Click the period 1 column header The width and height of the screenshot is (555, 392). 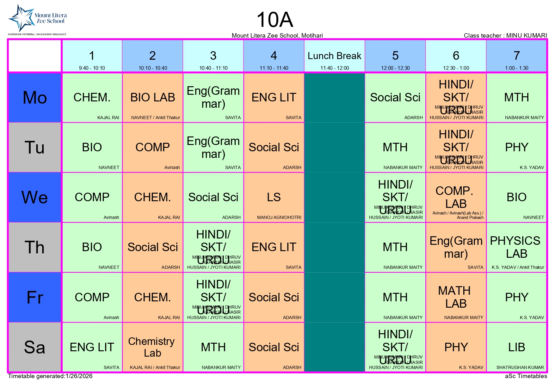tap(92, 56)
